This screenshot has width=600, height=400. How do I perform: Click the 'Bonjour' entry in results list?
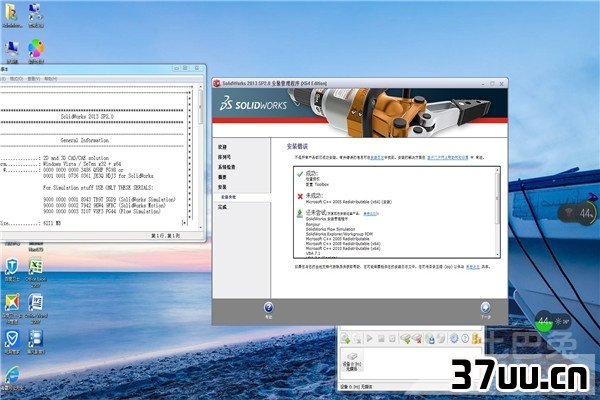tap(313, 224)
